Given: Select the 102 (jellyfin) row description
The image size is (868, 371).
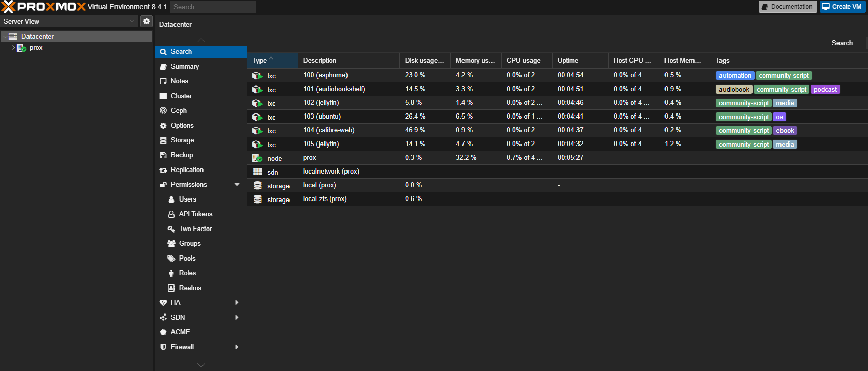Looking at the screenshot, I should [321, 103].
